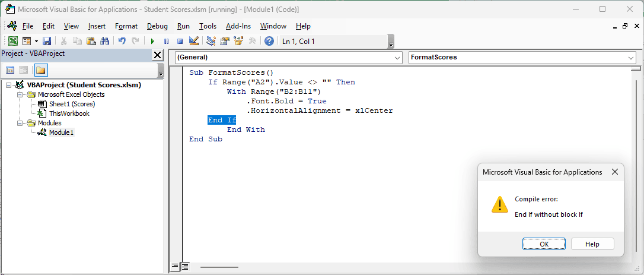Select VBAProject (Student Scores.xlsm) root item

84,85
